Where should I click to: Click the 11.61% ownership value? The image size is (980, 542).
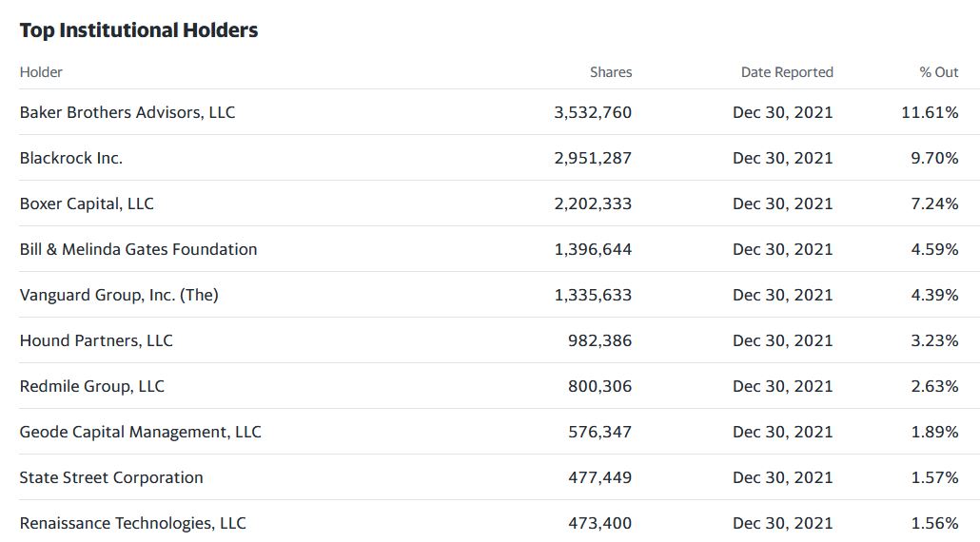(x=930, y=112)
